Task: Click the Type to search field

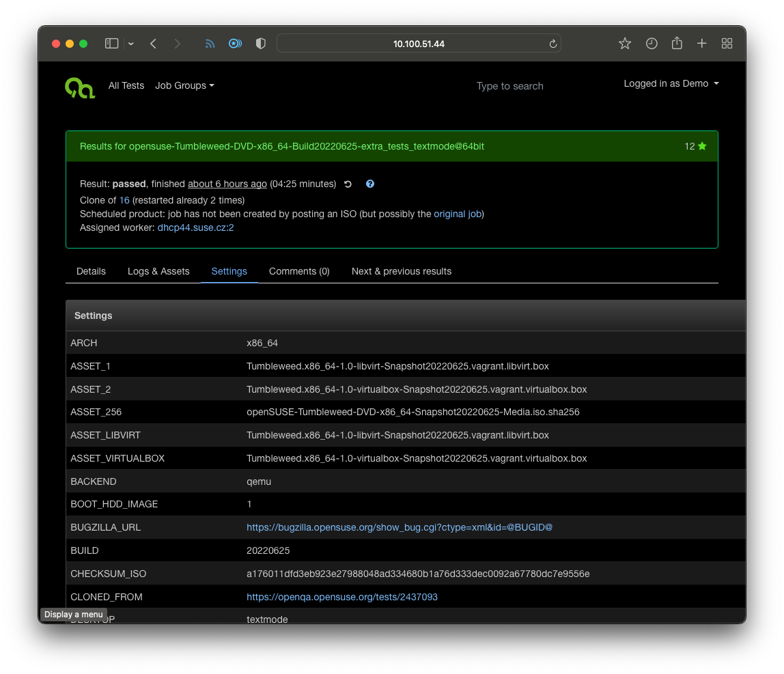Action: pos(509,86)
